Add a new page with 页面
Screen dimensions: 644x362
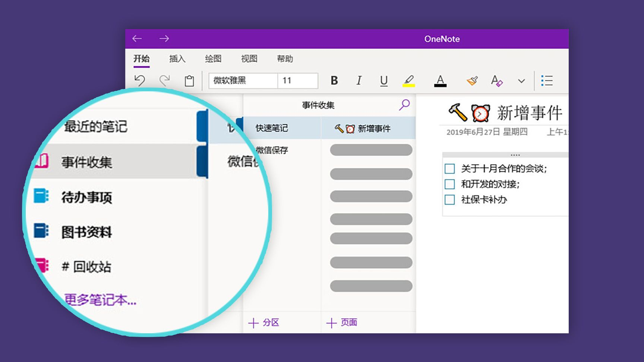[342, 323]
